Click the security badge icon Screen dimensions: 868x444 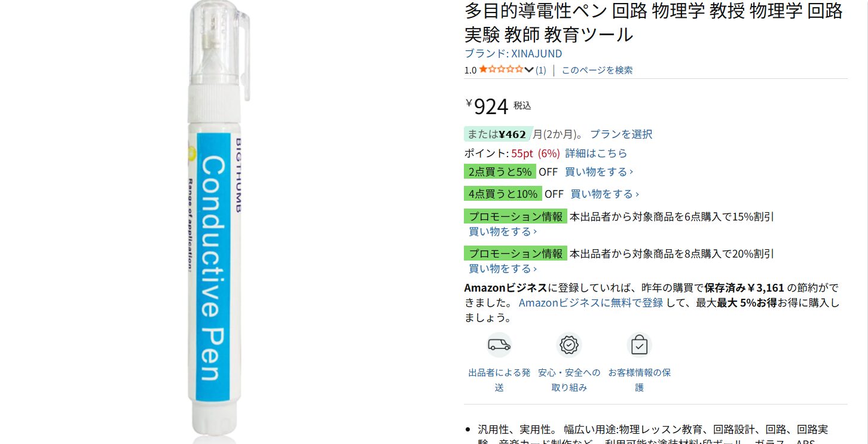(x=569, y=345)
